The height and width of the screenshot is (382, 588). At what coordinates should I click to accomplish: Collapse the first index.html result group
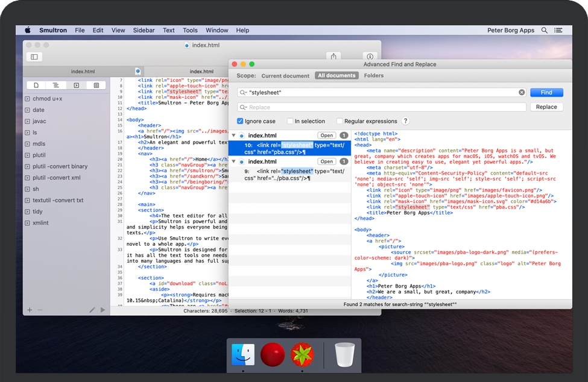[234, 136]
